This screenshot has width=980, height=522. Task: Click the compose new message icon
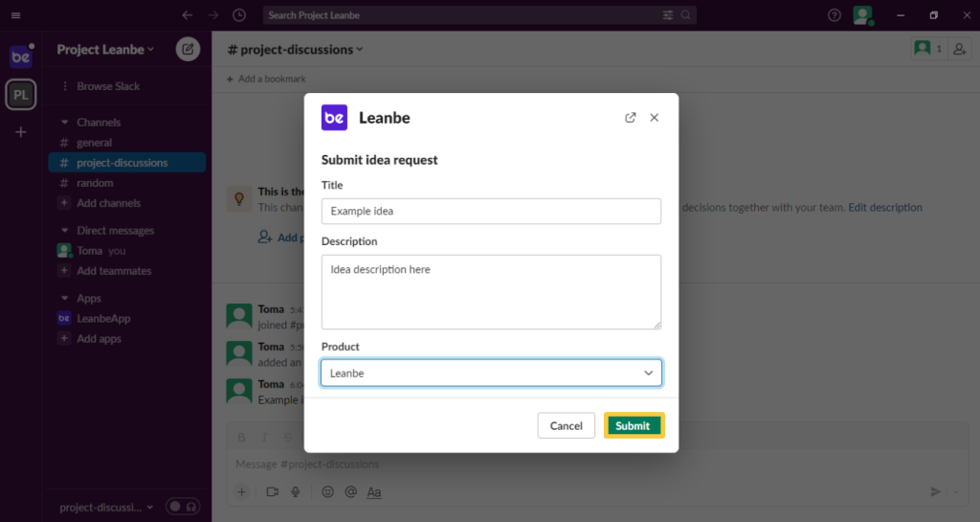(x=189, y=50)
